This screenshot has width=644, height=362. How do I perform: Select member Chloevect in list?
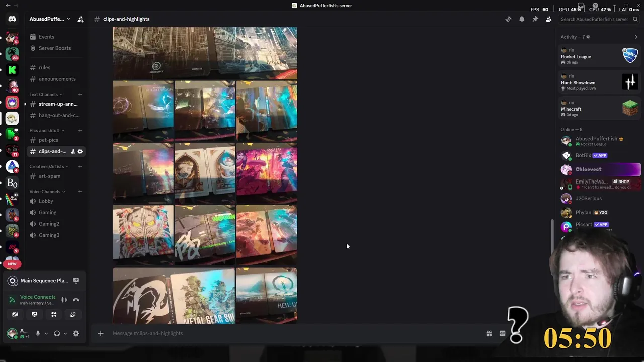pos(600,169)
